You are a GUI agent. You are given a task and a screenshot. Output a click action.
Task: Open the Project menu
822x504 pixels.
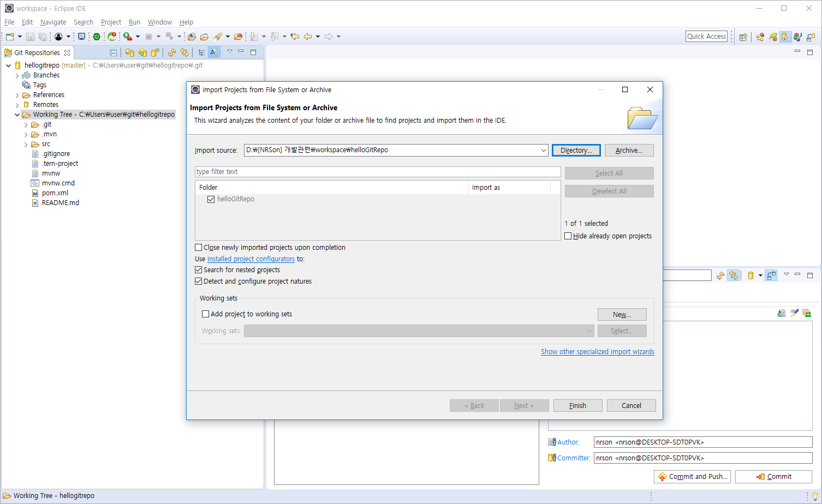pyautogui.click(x=111, y=22)
